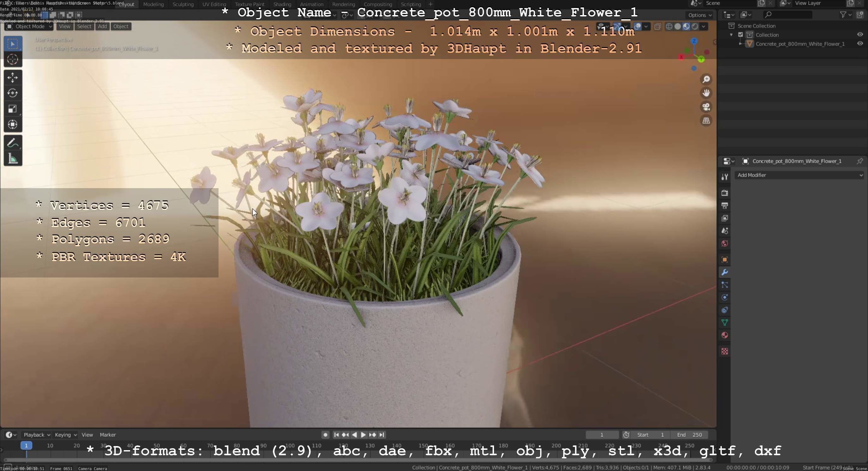This screenshot has width=868, height=471.
Task: Toggle pin in properties header
Action: point(859,161)
